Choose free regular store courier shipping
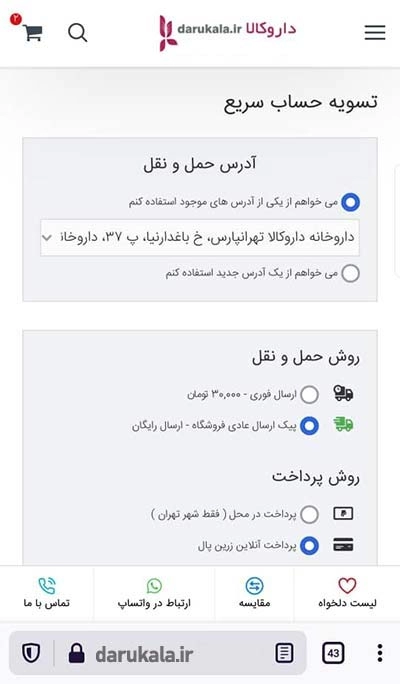This screenshot has height=684, width=400. tap(309, 425)
